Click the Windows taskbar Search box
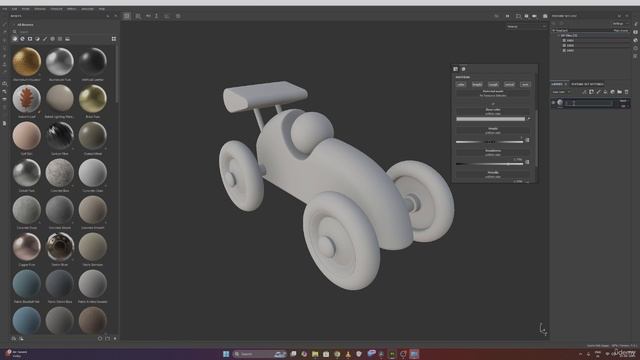The height and width of the screenshot is (360, 640). pyautogui.click(x=260, y=354)
